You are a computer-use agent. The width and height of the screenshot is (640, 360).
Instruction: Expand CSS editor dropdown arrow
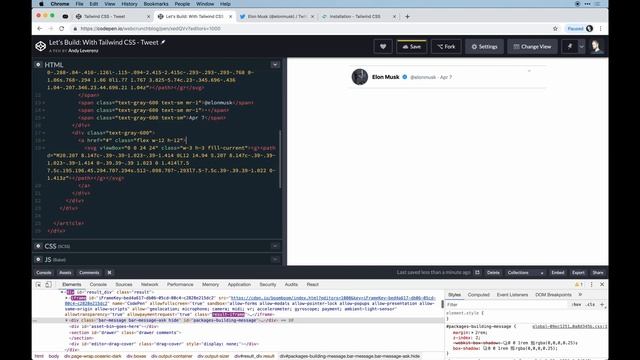[x=275, y=246]
